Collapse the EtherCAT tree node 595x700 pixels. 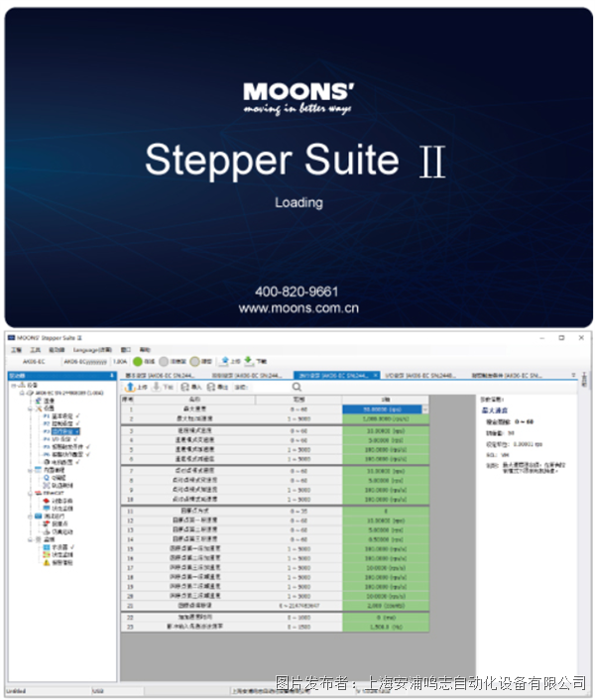31,494
